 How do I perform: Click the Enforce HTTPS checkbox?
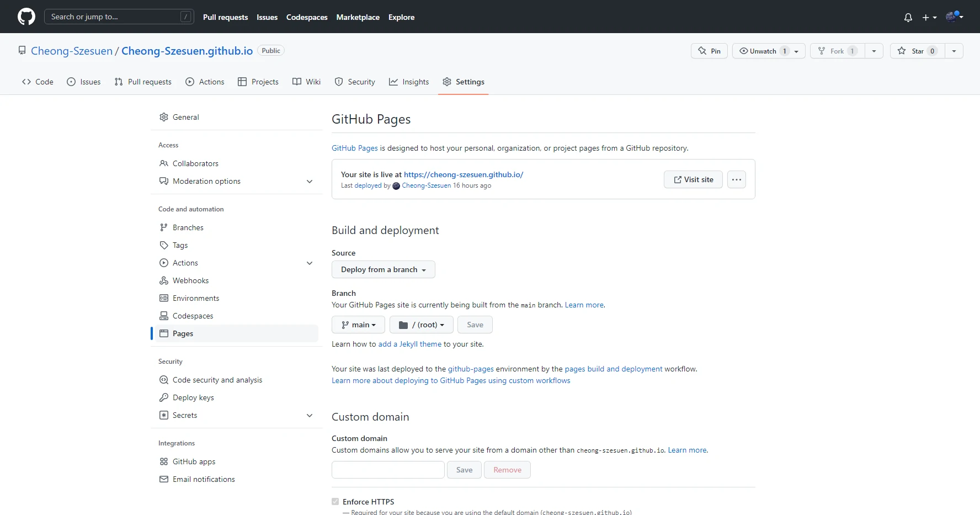pyautogui.click(x=335, y=501)
